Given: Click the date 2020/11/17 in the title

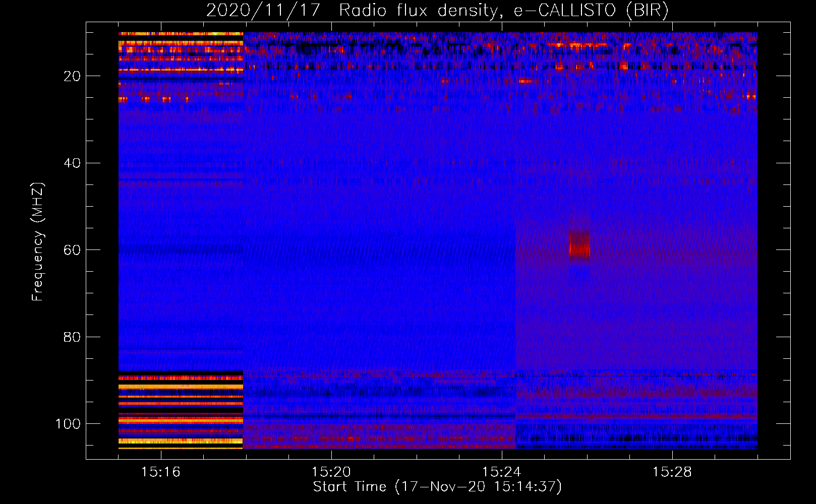Looking at the screenshot, I should (262, 11).
